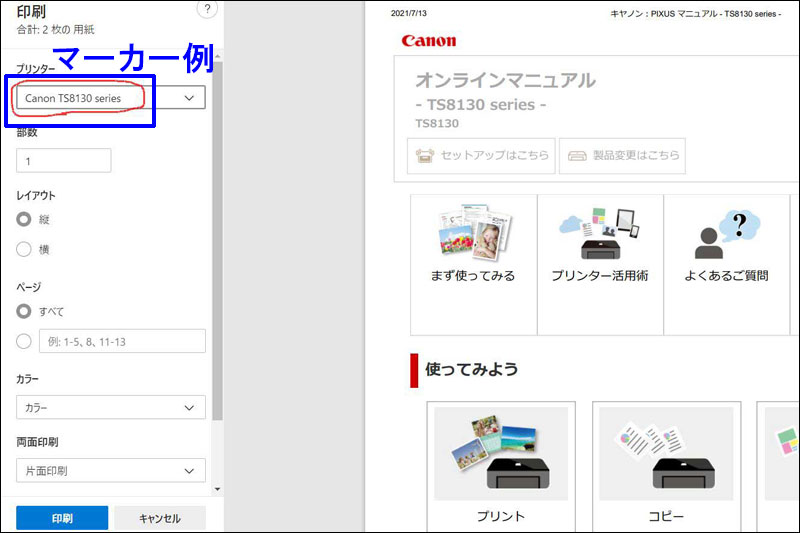The image size is (800, 533).
Task: Click the よくあるご質問 person icon
Action: pos(726,234)
